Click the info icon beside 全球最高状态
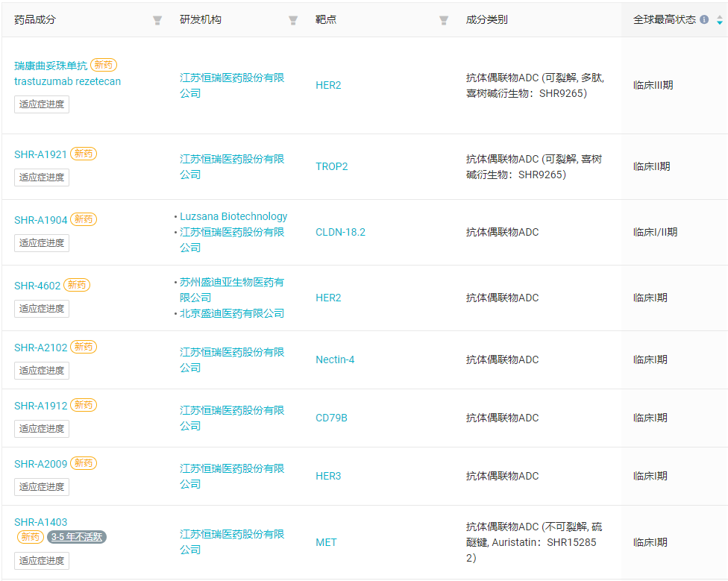This screenshot has width=728, height=581. 704,19
